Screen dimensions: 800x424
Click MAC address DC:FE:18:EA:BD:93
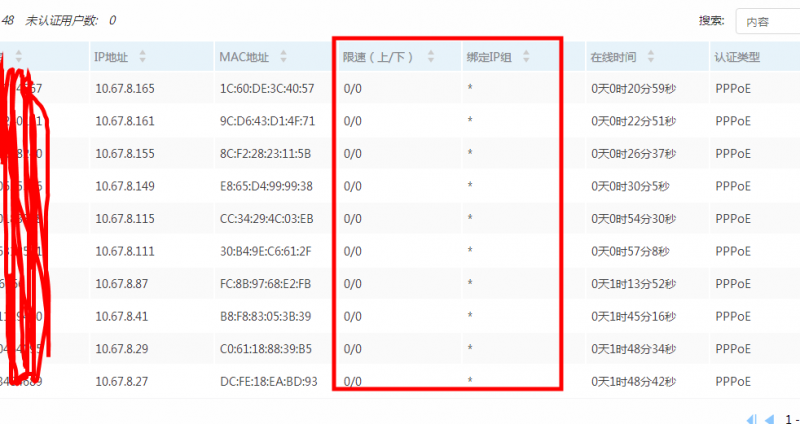pos(268,381)
